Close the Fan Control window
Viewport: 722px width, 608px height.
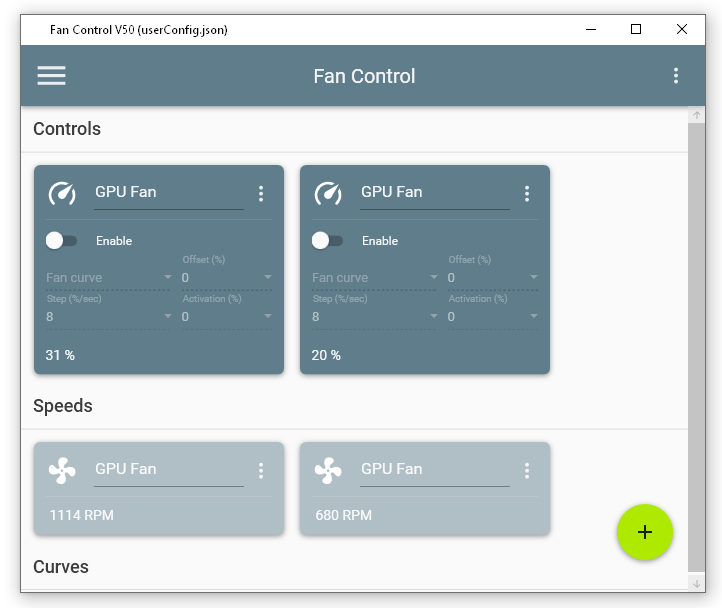[x=682, y=29]
